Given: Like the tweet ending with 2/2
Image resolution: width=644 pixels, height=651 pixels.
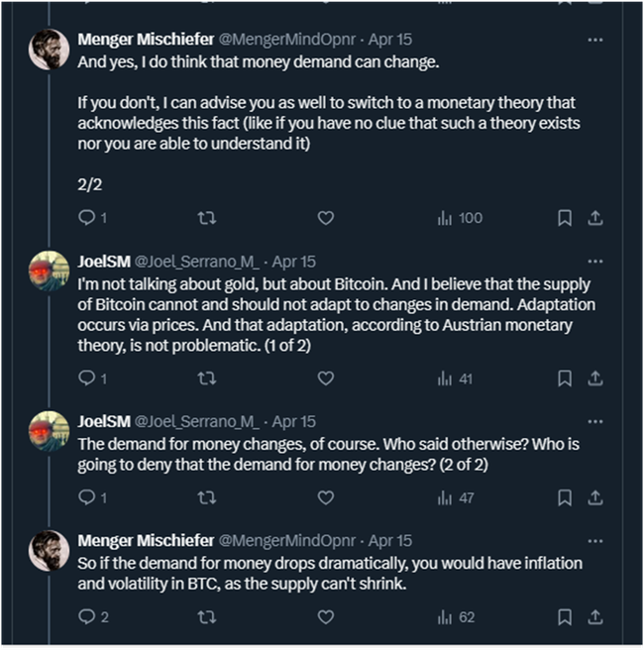Looking at the screenshot, I should pyautogui.click(x=325, y=217).
